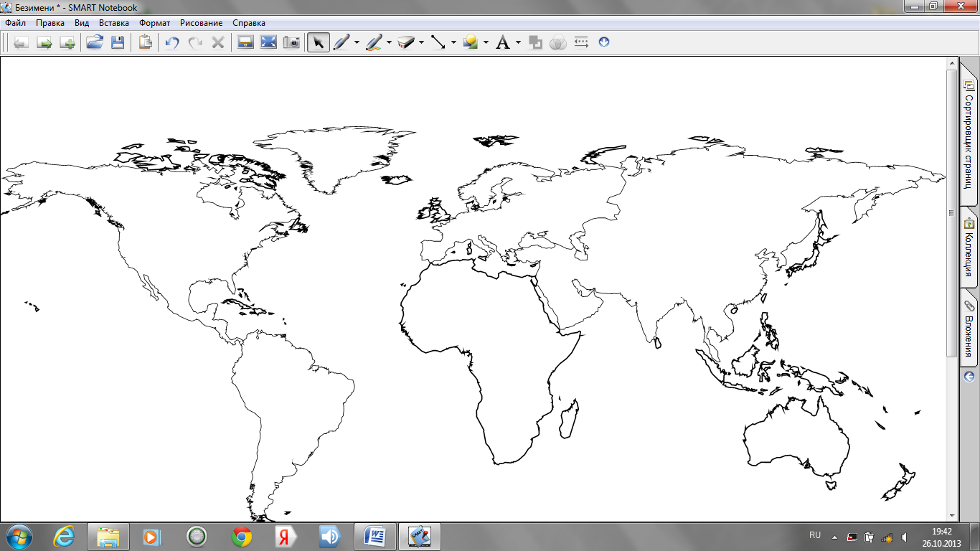Image resolution: width=980 pixels, height=551 pixels.
Task: Open the Рисование menu
Action: tap(202, 23)
